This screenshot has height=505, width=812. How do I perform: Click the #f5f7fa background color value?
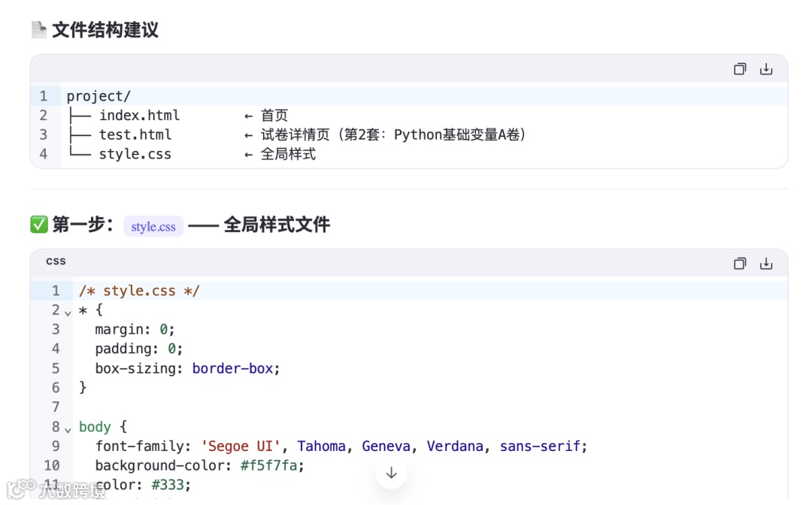[x=268, y=465]
